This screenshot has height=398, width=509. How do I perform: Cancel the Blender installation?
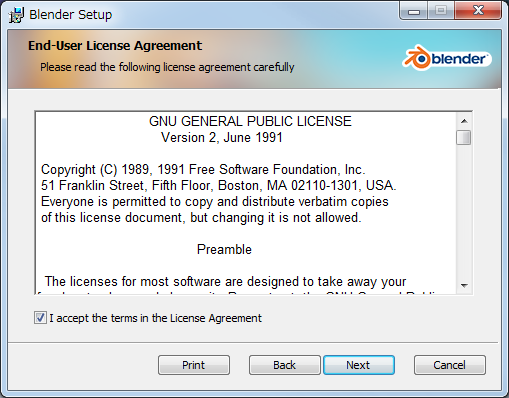click(x=449, y=365)
